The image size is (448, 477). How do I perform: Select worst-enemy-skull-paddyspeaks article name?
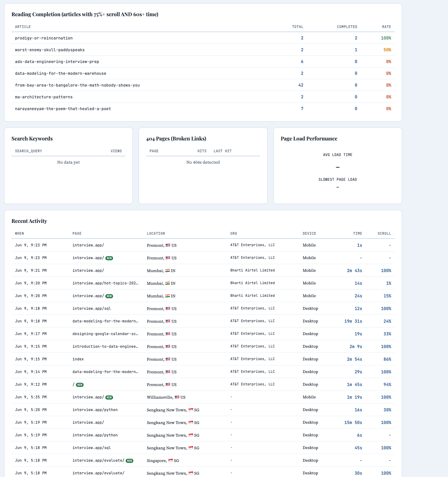(x=50, y=50)
